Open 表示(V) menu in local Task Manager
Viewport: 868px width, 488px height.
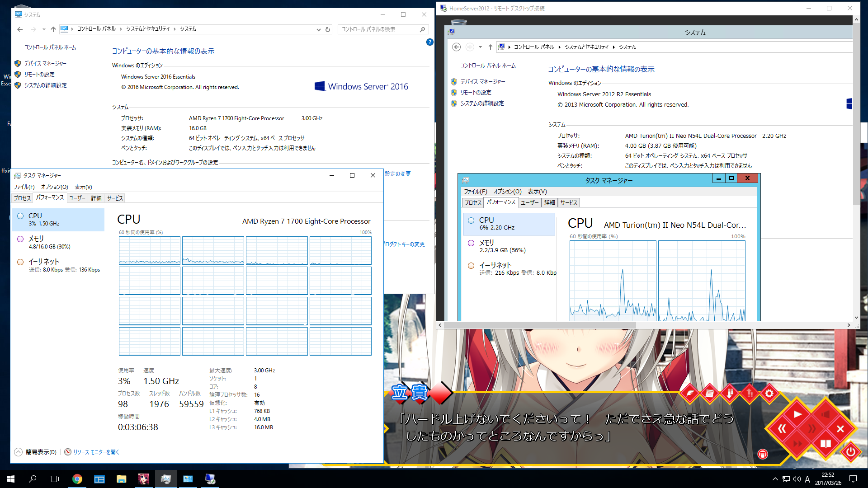83,187
